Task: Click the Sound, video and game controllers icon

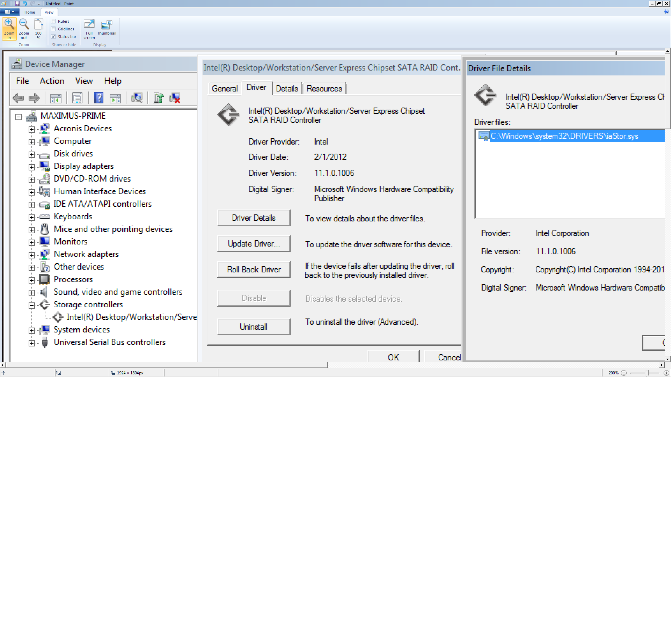Action: point(44,292)
